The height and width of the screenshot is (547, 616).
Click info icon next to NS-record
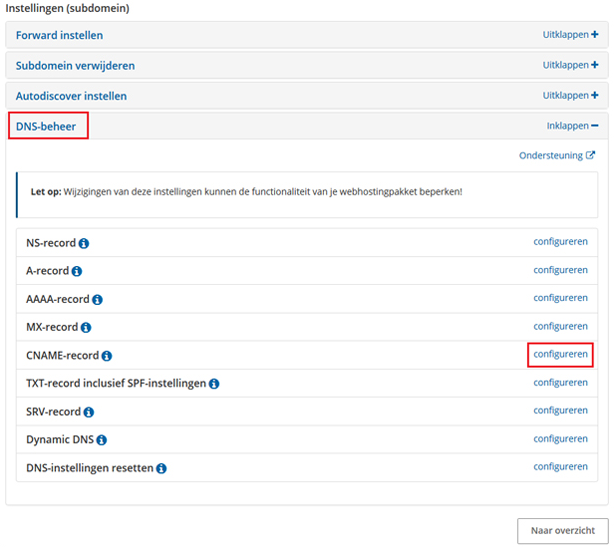pyautogui.click(x=84, y=243)
